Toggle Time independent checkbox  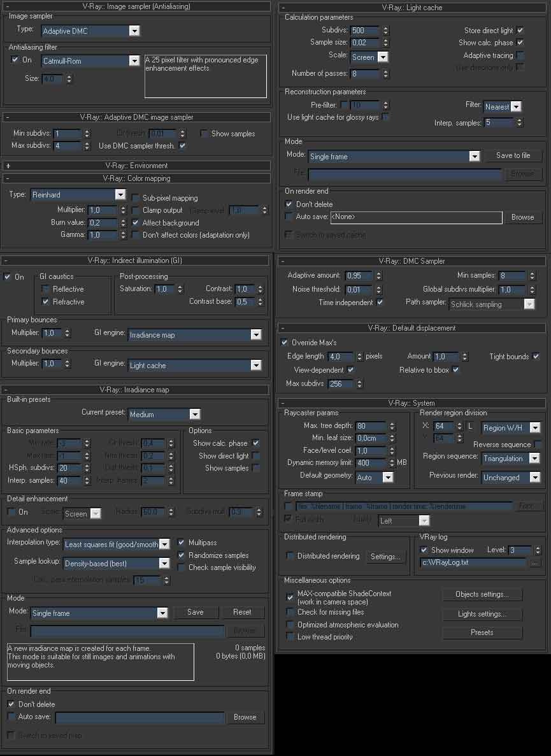(x=380, y=303)
